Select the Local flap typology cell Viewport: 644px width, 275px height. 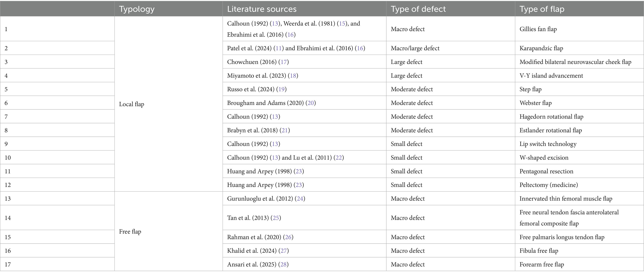point(132,104)
